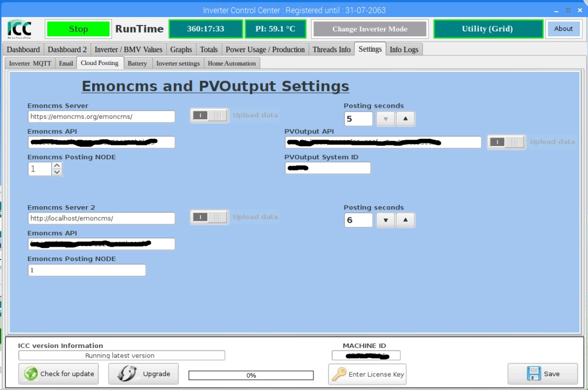Open the Email settings sub-tab
Image resolution: width=588 pixels, height=390 pixels.
(66, 63)
